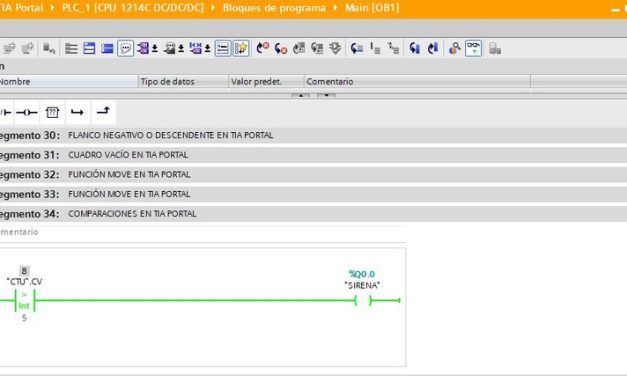This screenshot has width=627, height=376.
Task: Click the Tipo de datos column header
Action: point(183,82)
